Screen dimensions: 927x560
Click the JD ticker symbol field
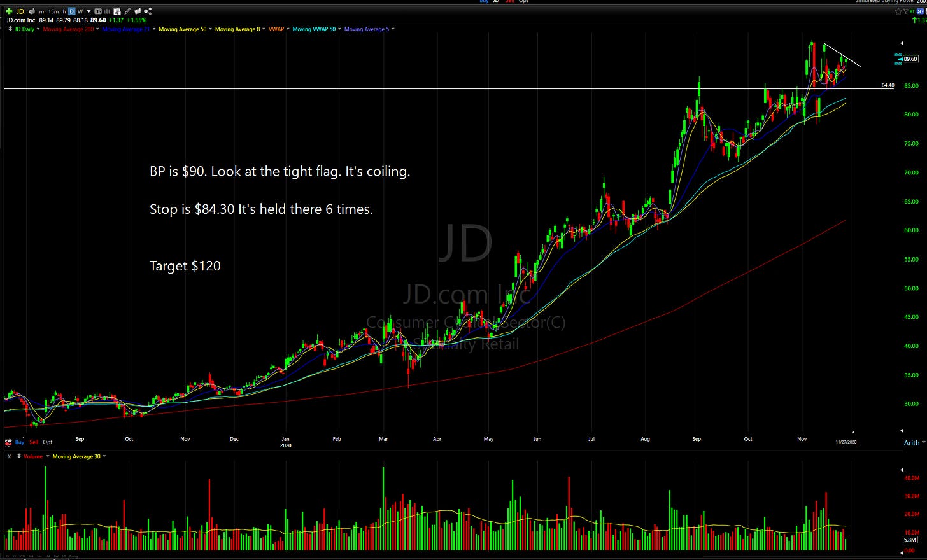[20, 11]
